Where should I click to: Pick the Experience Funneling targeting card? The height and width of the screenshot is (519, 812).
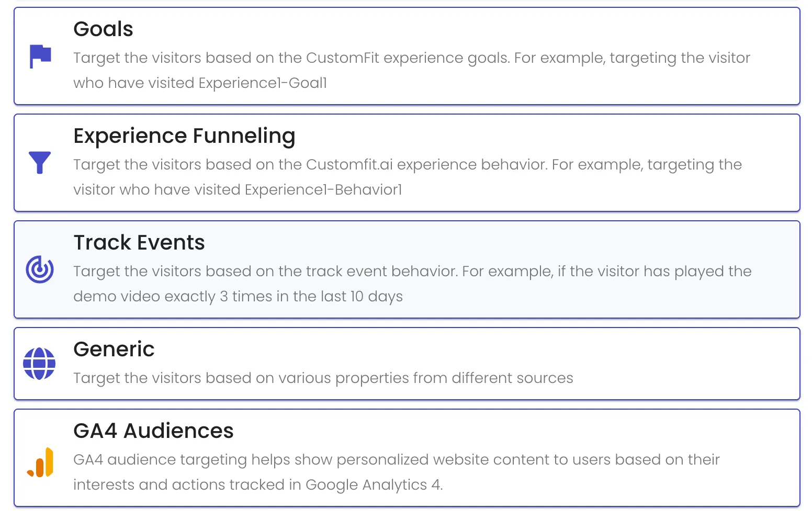(x=407, y=163)
